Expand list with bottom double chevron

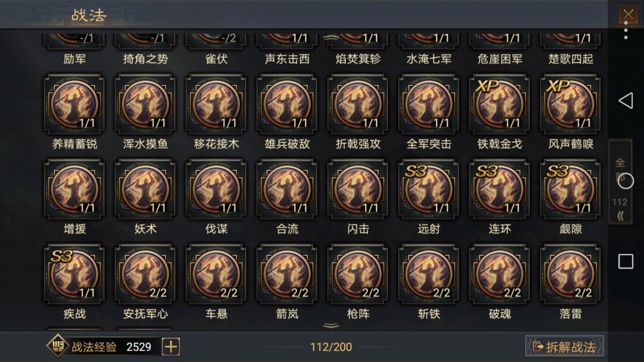point(331,326)
